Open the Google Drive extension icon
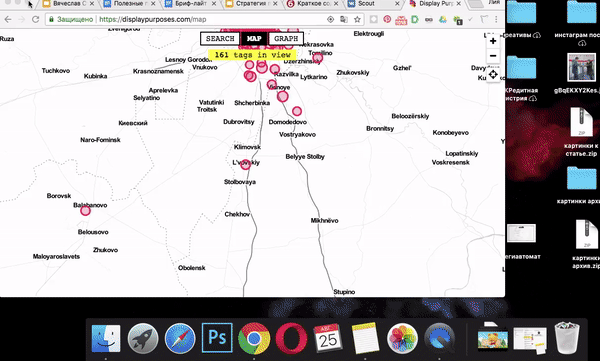Screen dimensions: 600x361 click(x=443, y=19)
